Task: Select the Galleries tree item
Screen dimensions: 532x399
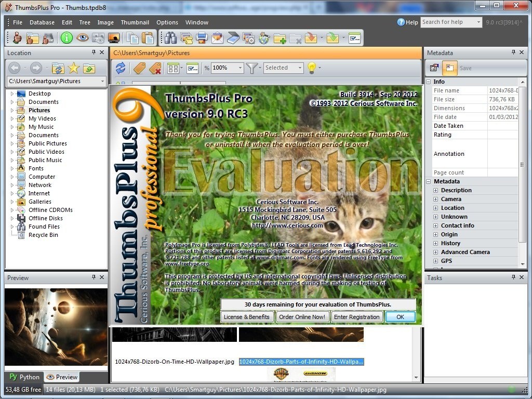Action: [x=39, y=202]
